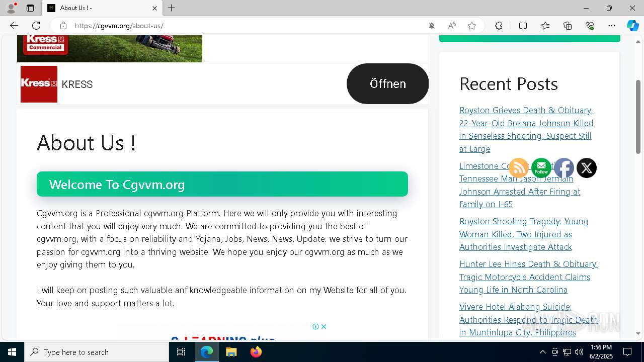Open the RSS feed icon

[519, 168]
